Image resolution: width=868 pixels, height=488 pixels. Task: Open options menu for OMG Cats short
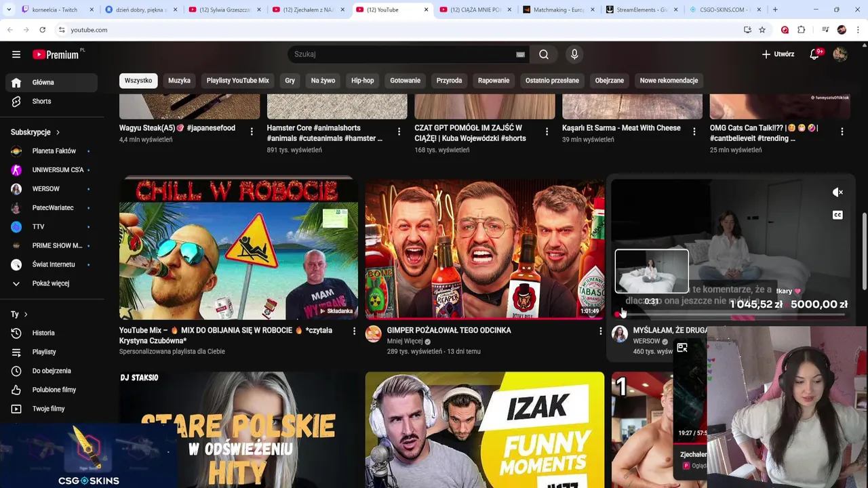[842, 131]
